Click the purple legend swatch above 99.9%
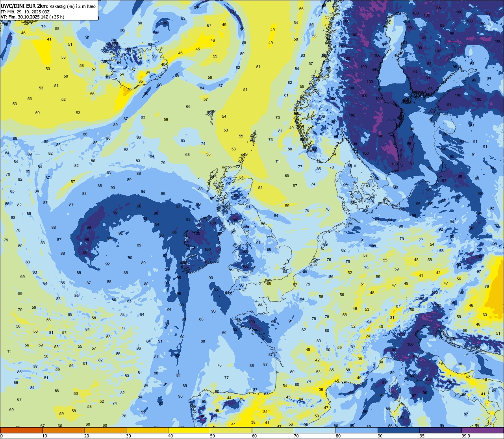Image resolution: width=504 pixels, height=439 pixels. click(482, 430)
